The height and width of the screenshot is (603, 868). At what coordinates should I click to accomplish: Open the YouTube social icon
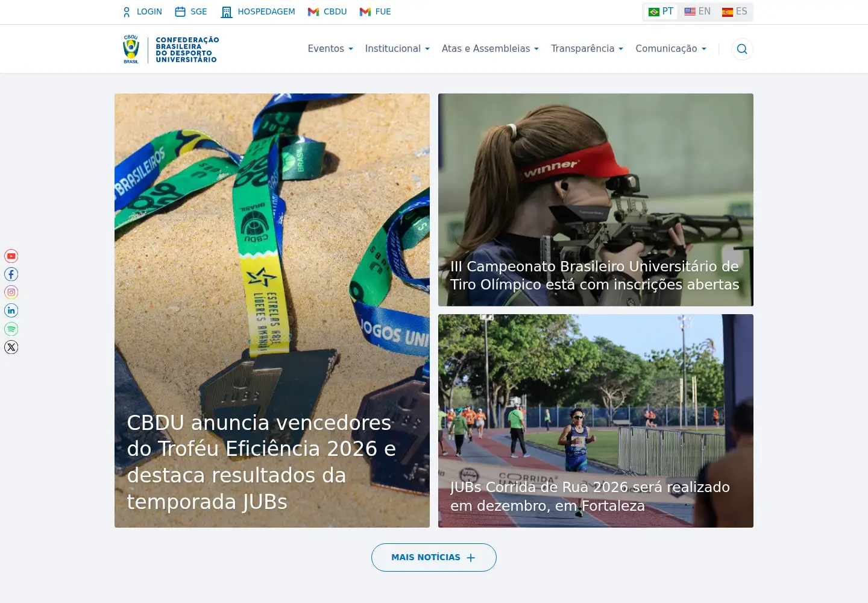pyautogui.click(x=11, y=256)
